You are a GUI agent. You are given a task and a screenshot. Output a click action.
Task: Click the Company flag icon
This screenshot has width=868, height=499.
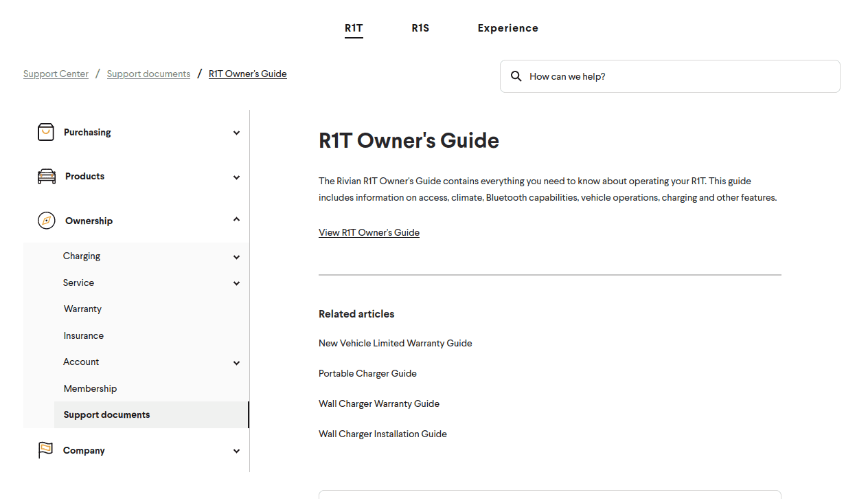(46, 450)
